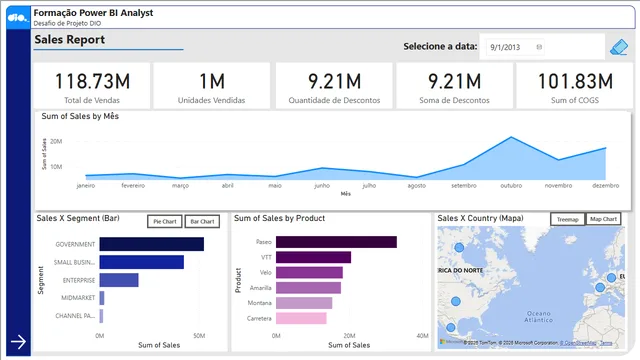Switch segment visual to Pie Chart
This screenshot has width=640, height=360.
click(164, 222)
